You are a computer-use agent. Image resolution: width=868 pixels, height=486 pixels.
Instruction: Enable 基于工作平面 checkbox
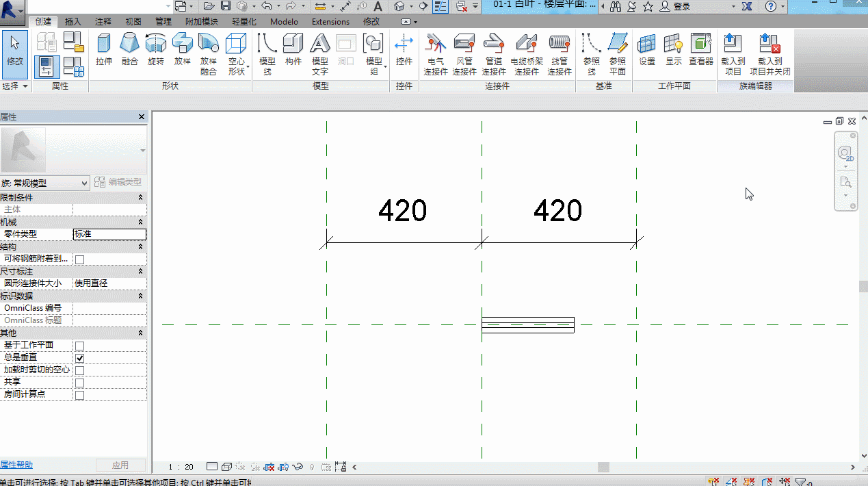pos(79,346)
